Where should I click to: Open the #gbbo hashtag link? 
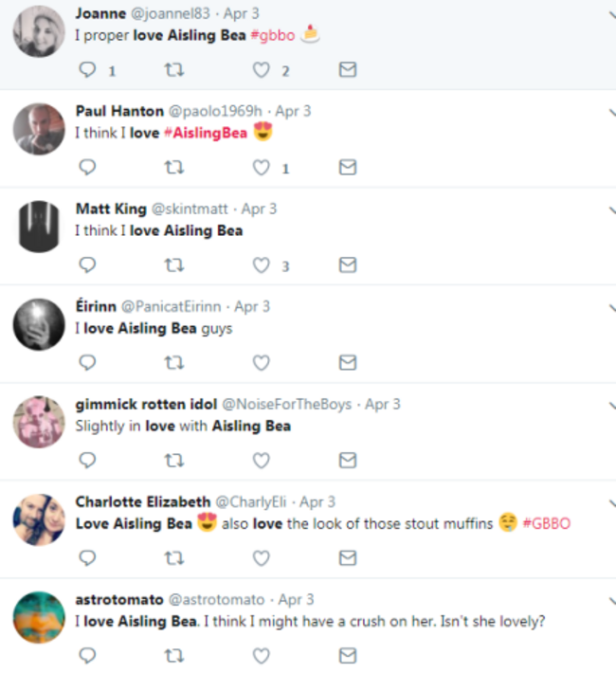tap(273, 35)
